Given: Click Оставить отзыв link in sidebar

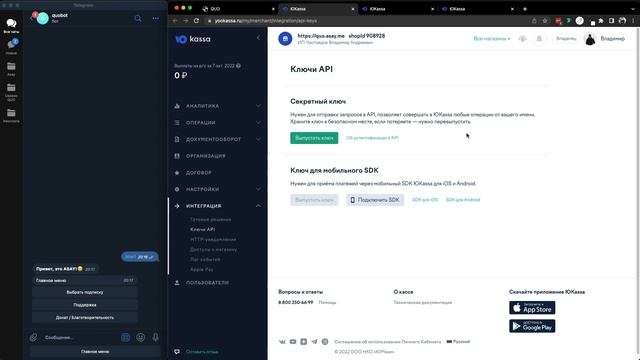Looking at the screenshot, I should pos(202,351).
